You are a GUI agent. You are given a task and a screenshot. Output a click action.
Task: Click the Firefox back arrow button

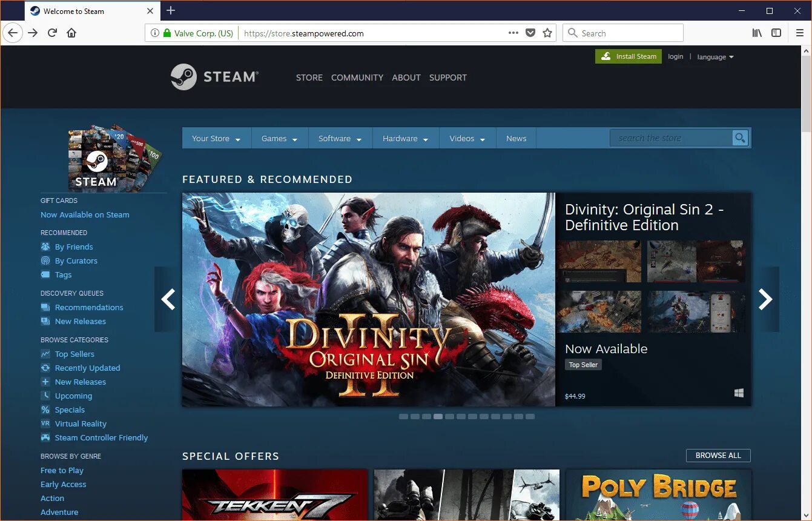point(12,33)
